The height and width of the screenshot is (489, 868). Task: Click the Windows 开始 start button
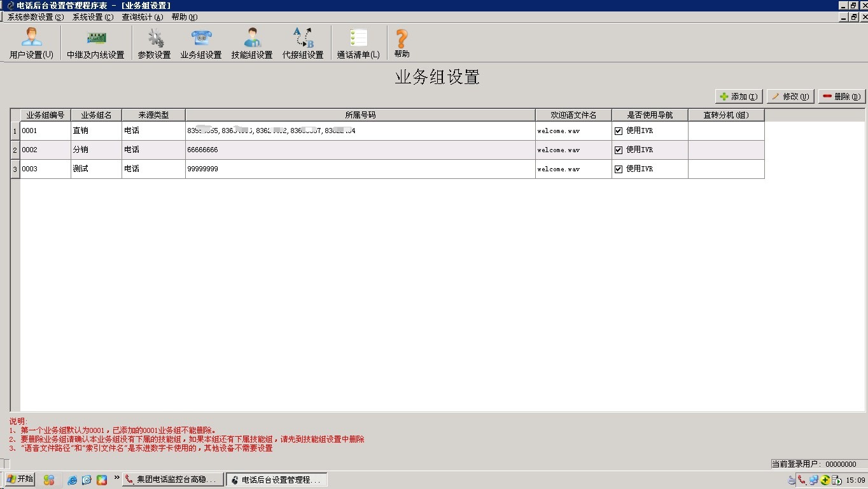point(19,479)
